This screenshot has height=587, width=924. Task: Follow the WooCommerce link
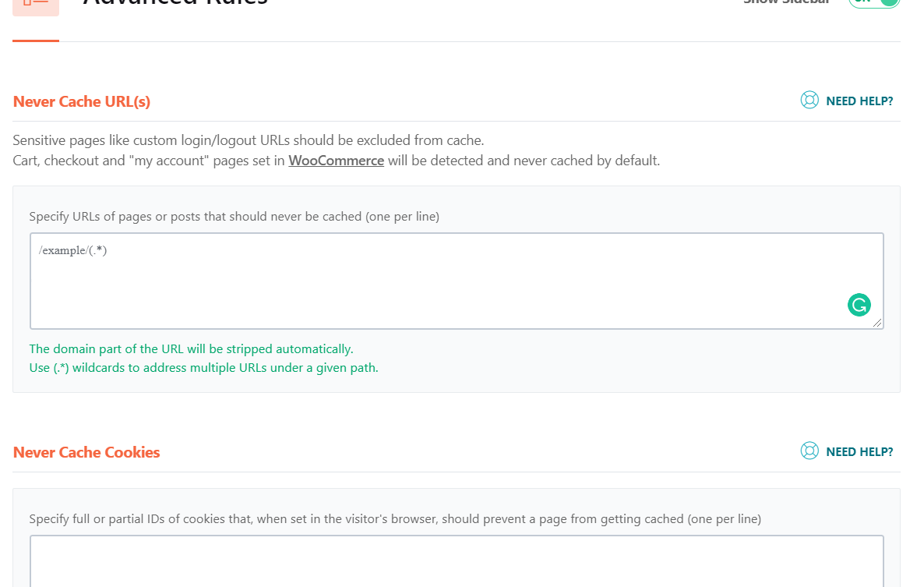336,161
